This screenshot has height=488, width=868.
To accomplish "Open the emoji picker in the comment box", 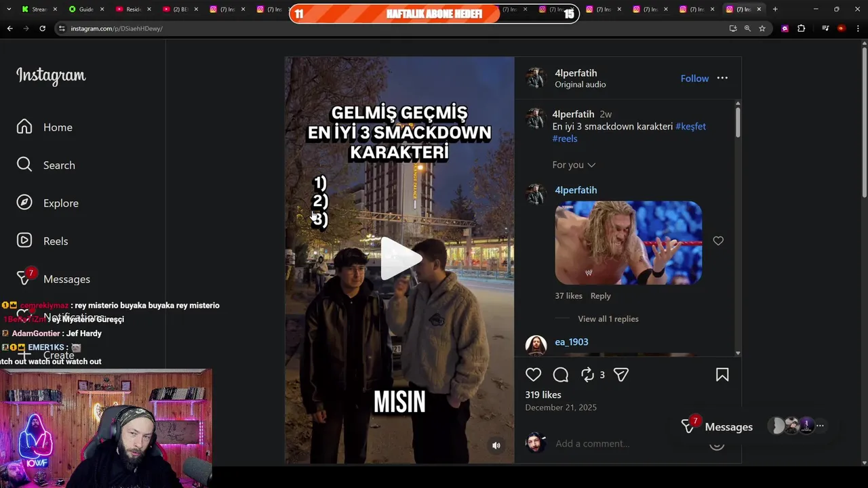I will click(x=717, y=444).
